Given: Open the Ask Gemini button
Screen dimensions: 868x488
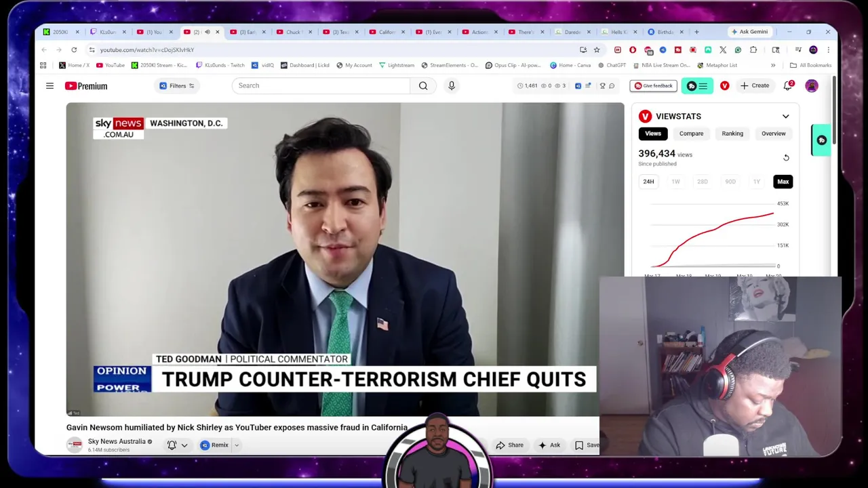Looking at the screenshot, I should [750, 32].
